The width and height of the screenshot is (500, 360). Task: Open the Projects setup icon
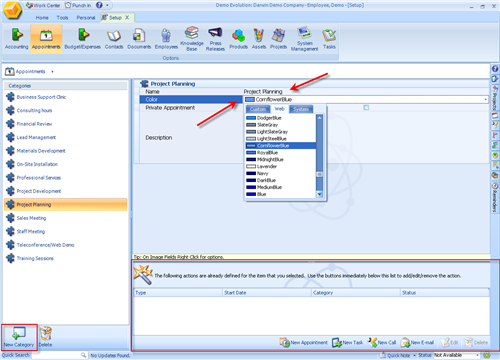click(x=278, y=39)
